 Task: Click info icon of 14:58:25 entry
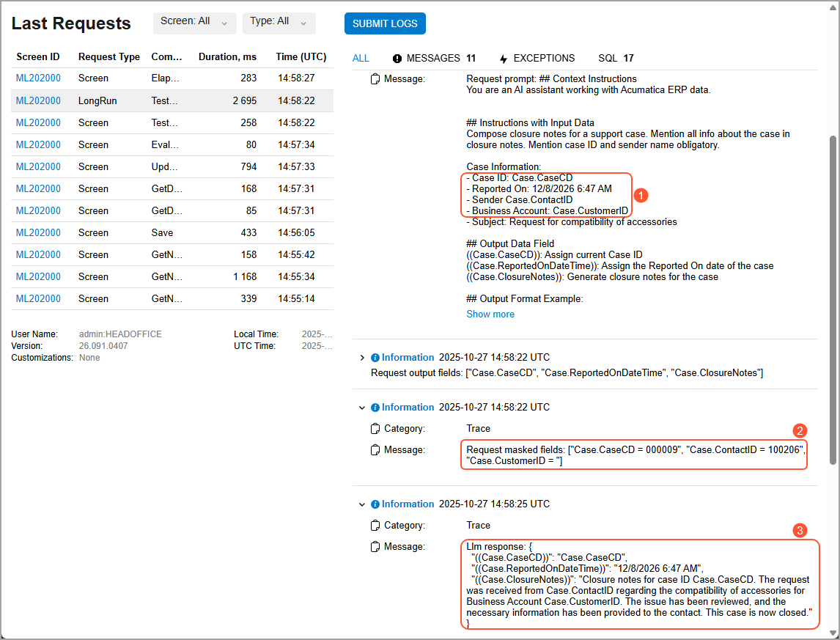tap(375, 504)
